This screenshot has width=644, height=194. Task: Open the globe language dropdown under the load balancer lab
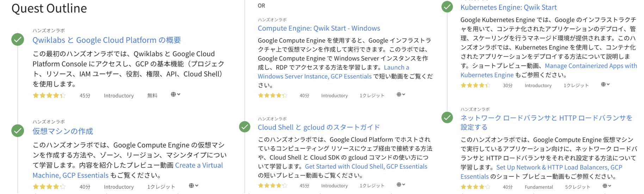click(x=607, y=186)
